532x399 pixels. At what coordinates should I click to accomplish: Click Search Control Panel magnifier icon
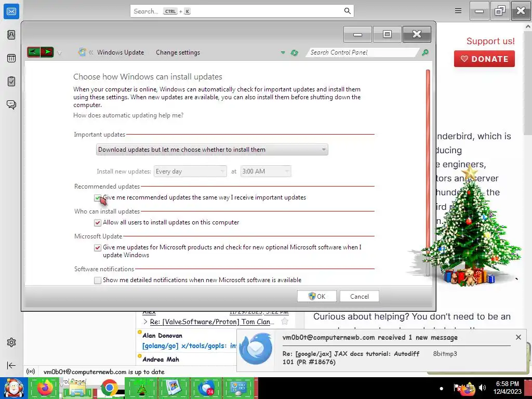coord(425,52)
